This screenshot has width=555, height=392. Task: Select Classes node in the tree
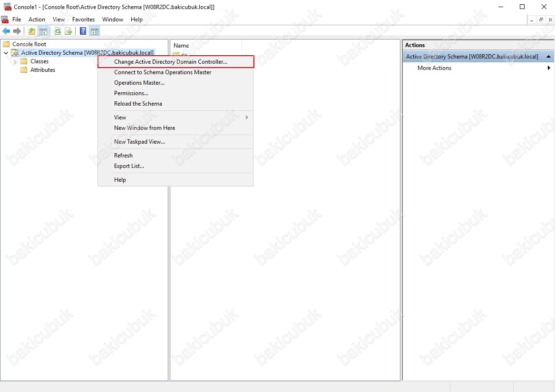click(39, 61)
